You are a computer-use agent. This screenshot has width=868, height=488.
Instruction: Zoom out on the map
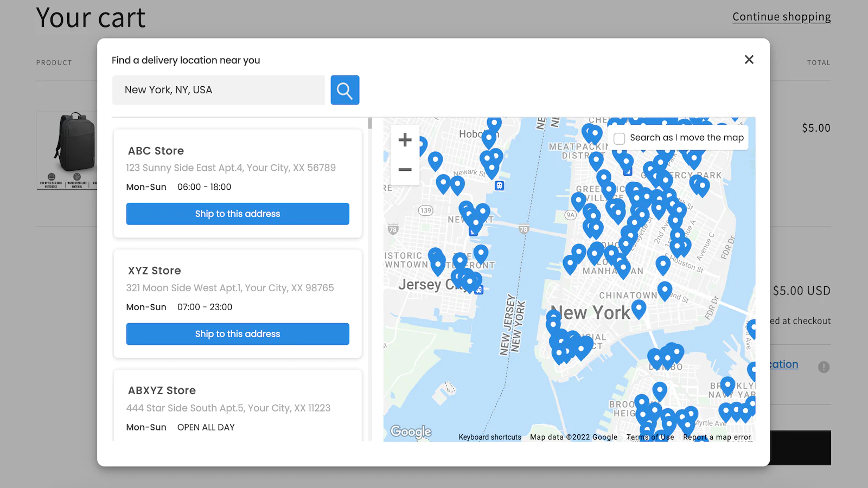(x=405, y=170)
